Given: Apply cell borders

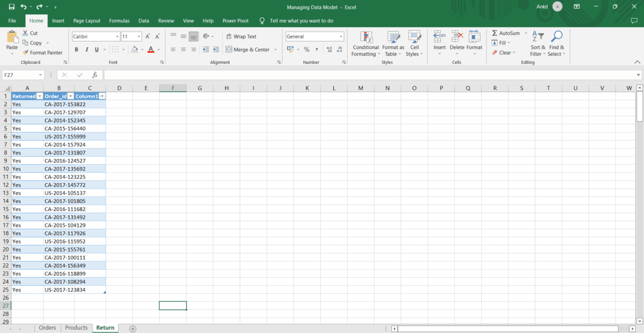Looking at the screenshot, I should tap(115, 49).
